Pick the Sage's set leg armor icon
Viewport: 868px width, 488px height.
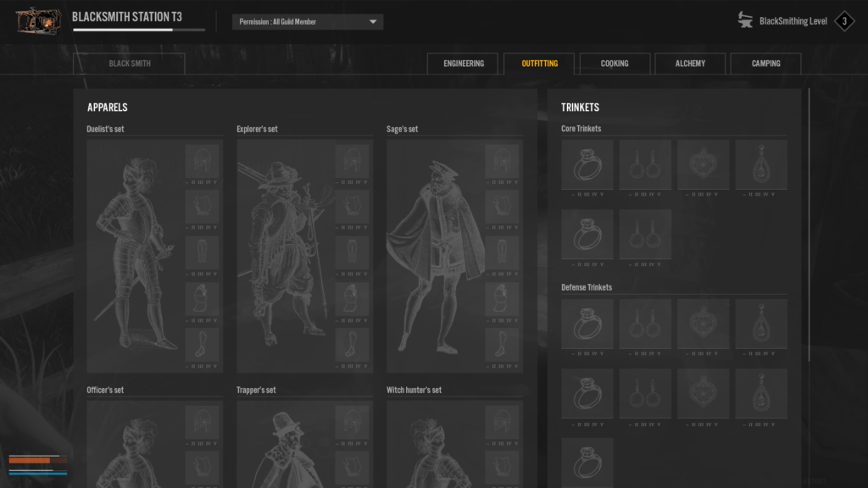point(502,252)
